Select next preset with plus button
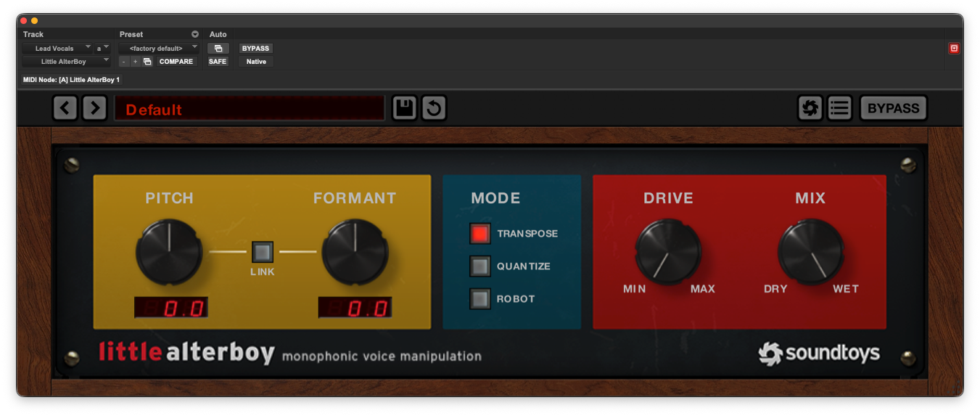 [135, 62]
